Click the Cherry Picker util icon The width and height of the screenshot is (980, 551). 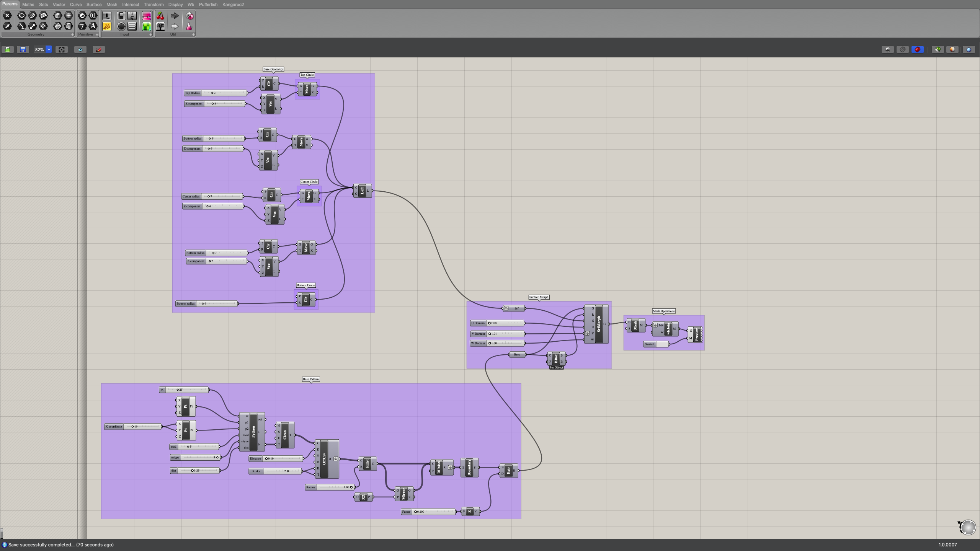pos(160,16)
